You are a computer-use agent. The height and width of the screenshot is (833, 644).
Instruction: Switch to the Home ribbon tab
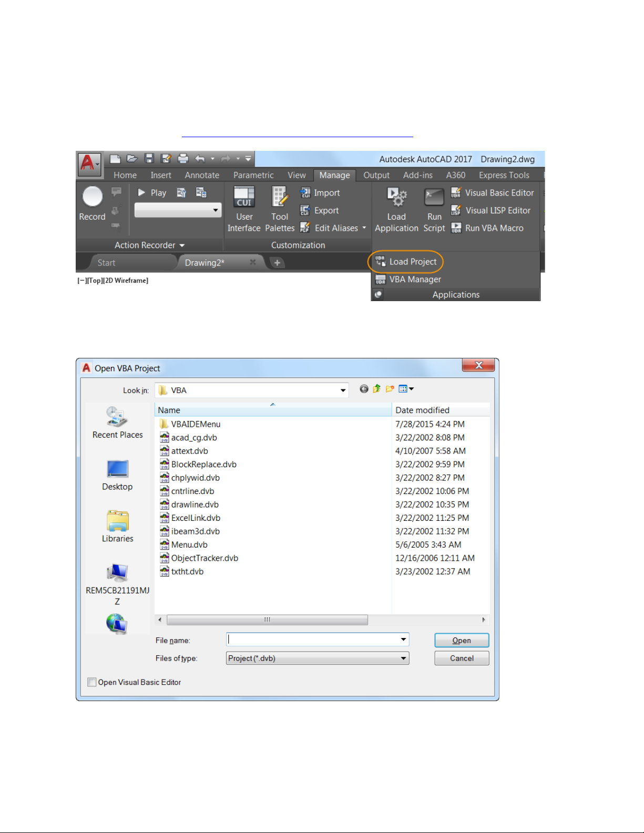click(x=125, y=175)
